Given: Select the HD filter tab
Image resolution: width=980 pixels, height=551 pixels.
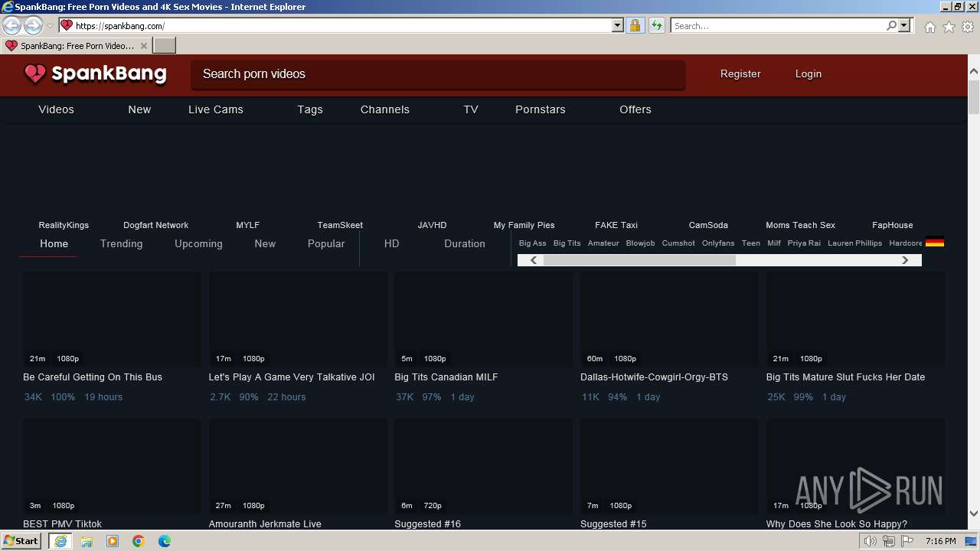Looking at the screenshot, I should [392, 243].
